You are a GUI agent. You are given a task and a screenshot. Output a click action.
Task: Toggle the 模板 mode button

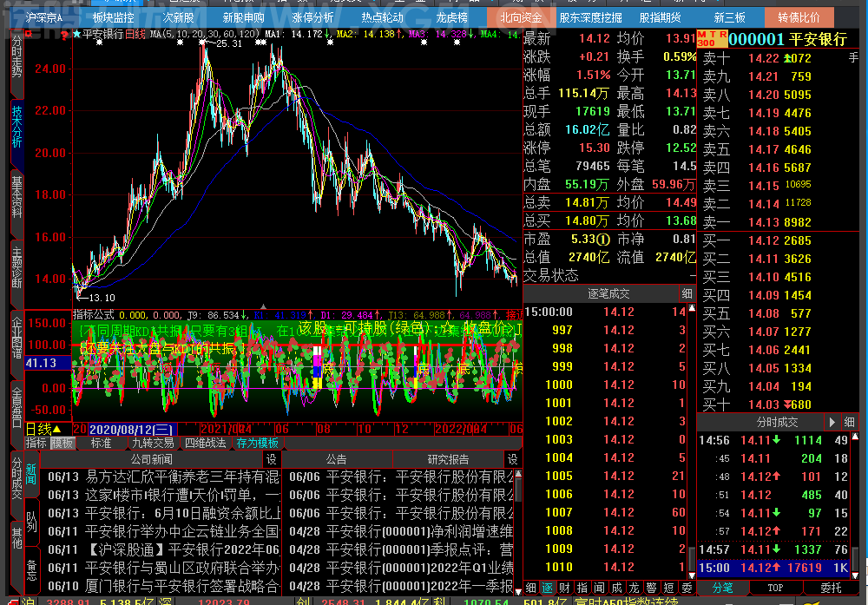(x=62, y=444)
